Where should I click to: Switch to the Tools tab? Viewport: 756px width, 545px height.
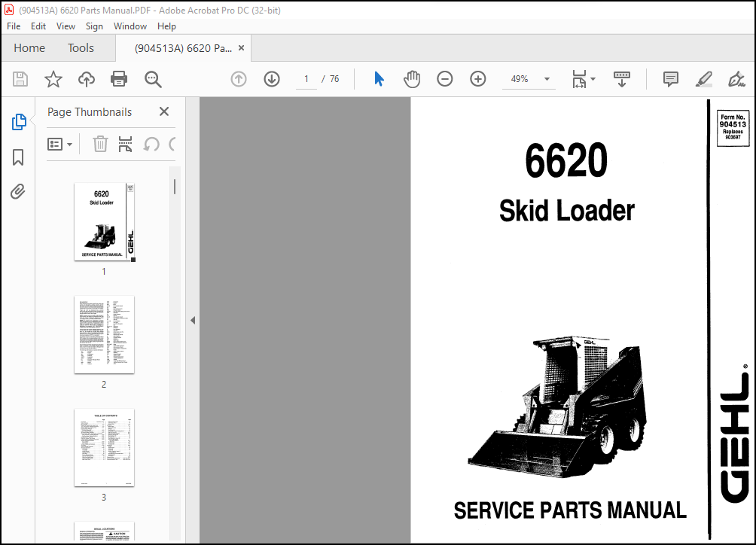(x=81, y=47)
